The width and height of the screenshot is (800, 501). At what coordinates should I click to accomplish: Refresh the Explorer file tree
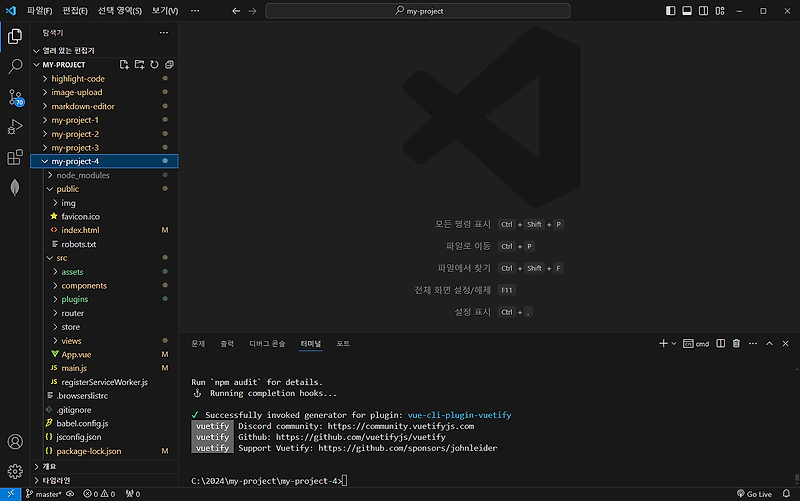pos(154,65)
